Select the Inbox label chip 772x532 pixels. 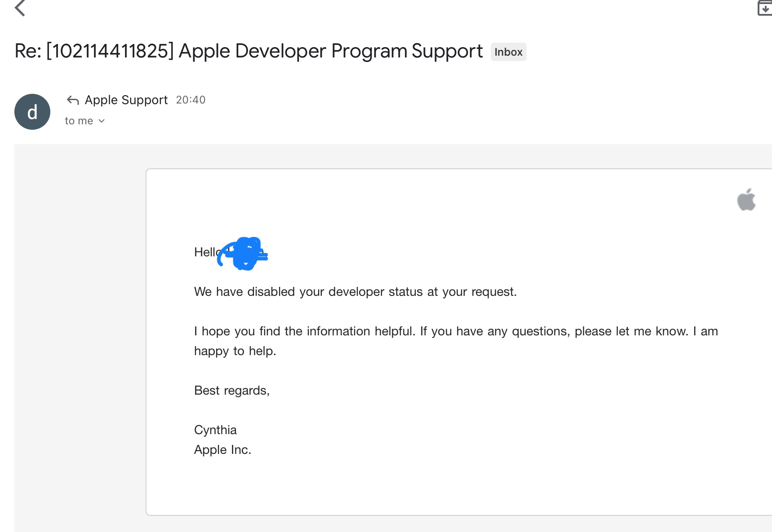point(508,52)
